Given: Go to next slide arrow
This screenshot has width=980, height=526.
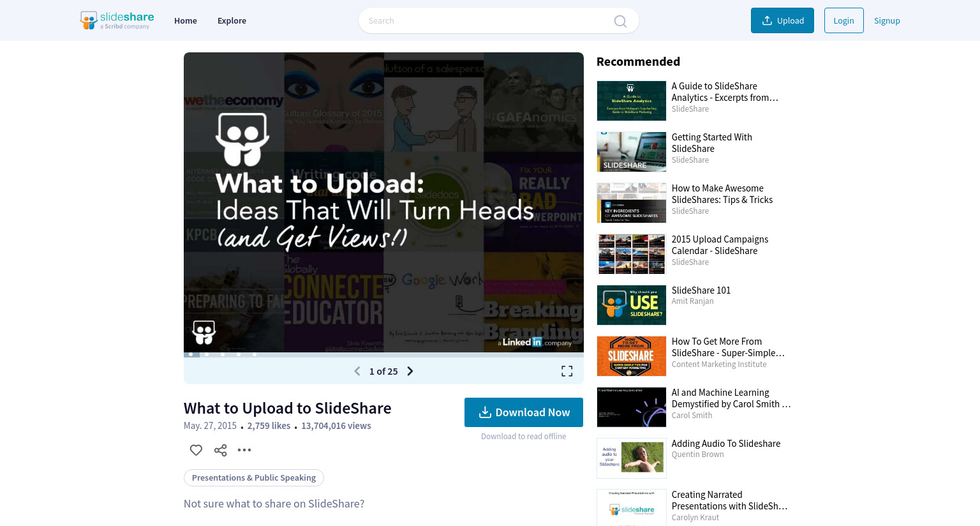Looking at the screenshot, I should 410,371.
